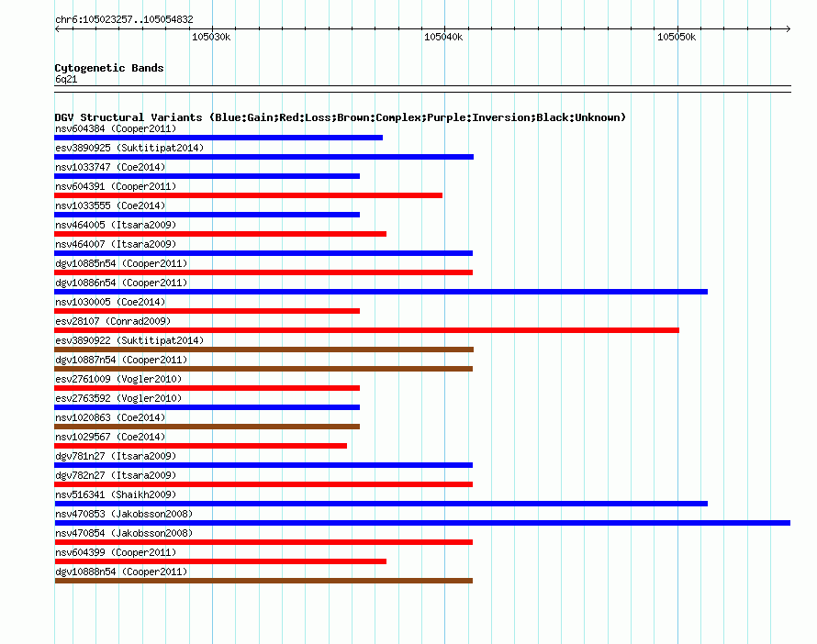Open the esv2763592 (Vogler2010) label
This screenshot has height=644, width=817.
tap(118, 398)
